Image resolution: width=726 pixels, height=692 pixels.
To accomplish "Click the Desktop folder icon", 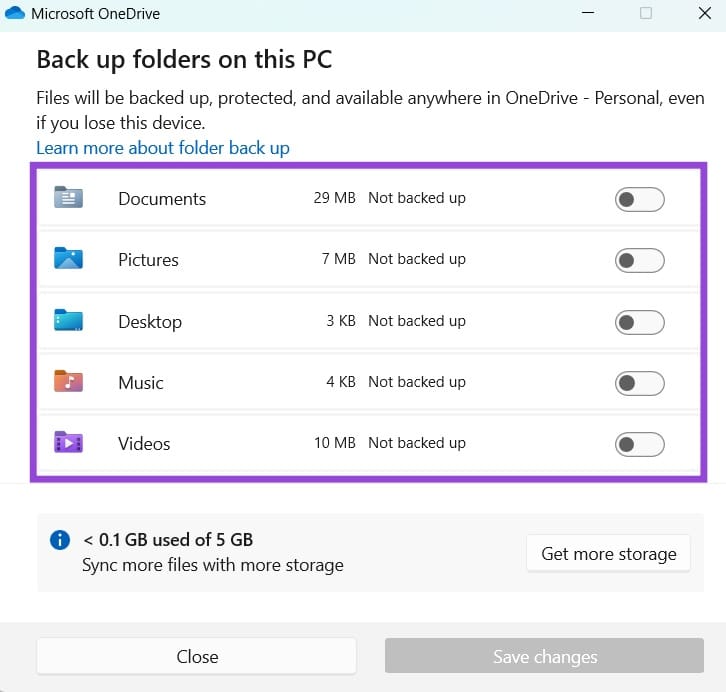I will point(68,321).
